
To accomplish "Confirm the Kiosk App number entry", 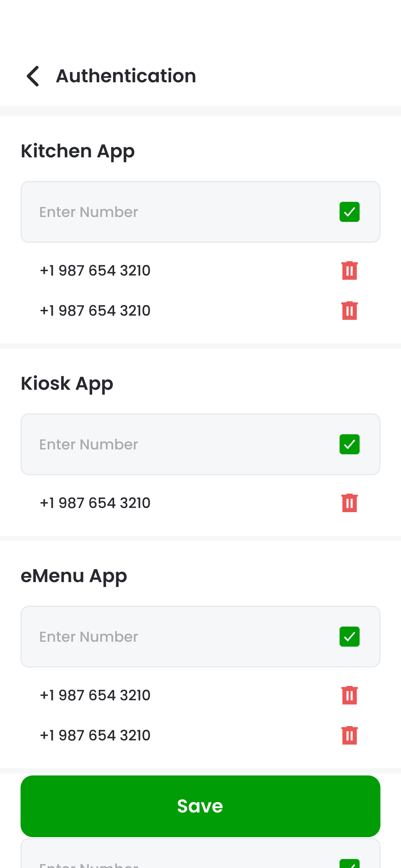I will (349, 444).
